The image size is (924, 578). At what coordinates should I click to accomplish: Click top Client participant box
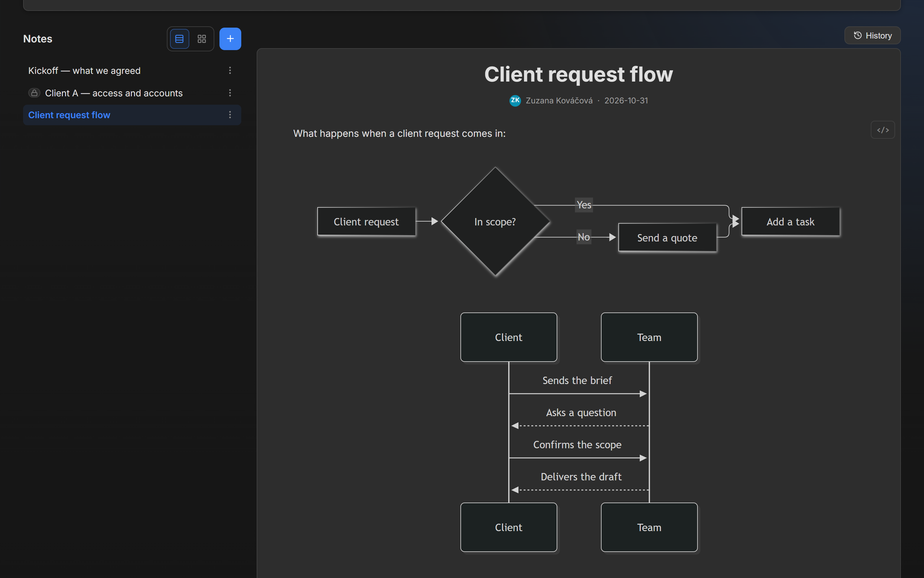click(509, 337)
